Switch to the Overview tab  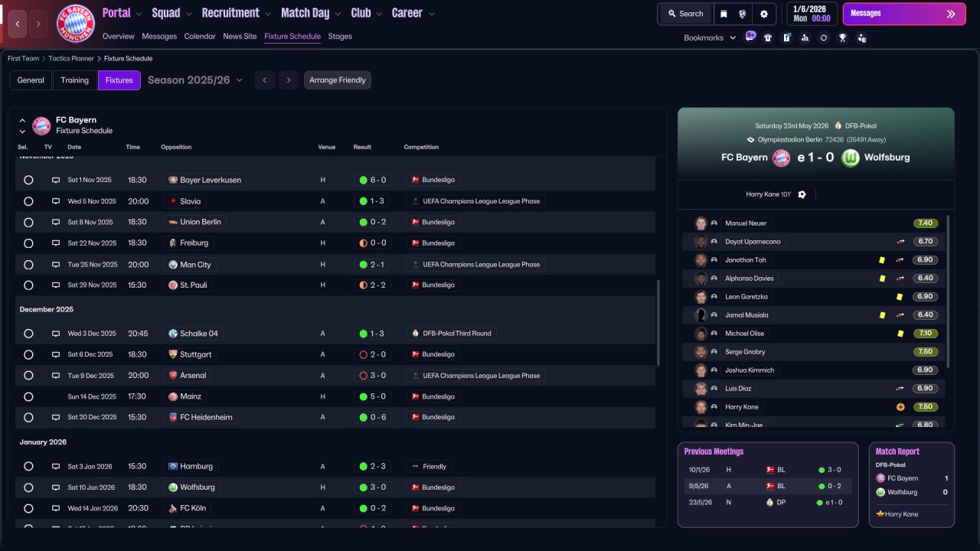[118, 36]
